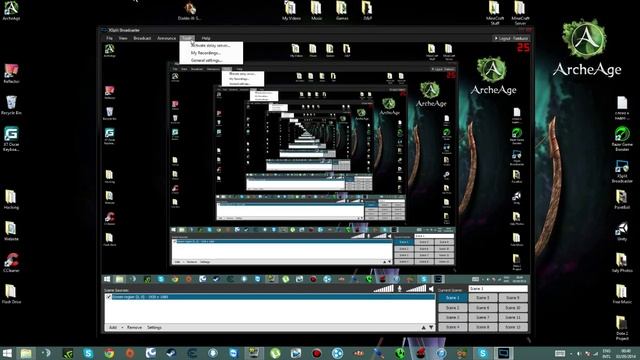Image resolution: width=640 pixels, height=360 pixels.
Task: Select Music folder on real desktop top row
Action: [x=316, y=11]
